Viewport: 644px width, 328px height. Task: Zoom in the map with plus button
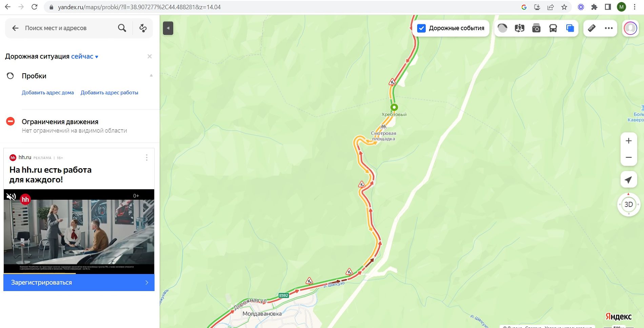(x=628, y=141)
